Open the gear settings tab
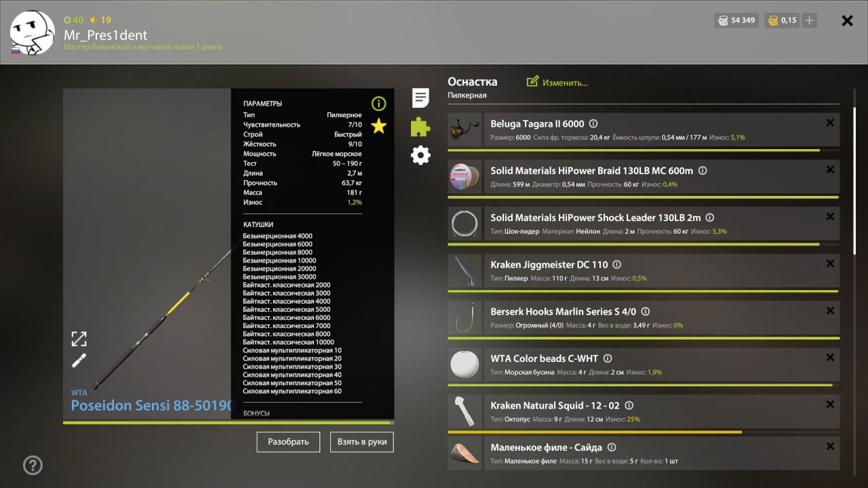 point(420,156)
